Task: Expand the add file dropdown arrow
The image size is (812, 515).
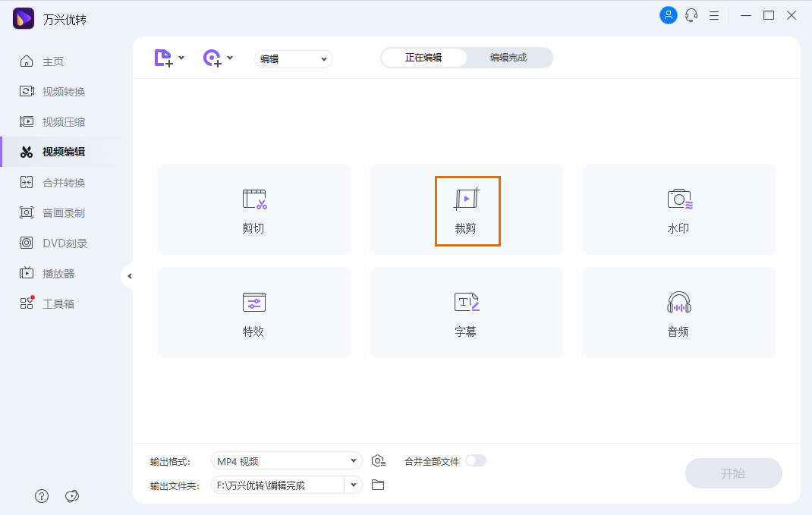Action: click(181, 58)
